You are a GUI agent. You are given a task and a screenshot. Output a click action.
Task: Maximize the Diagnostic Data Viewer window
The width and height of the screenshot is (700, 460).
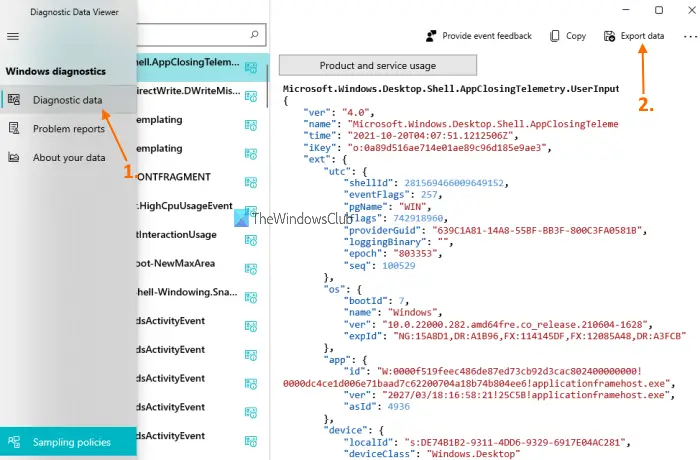click(659, 10)
